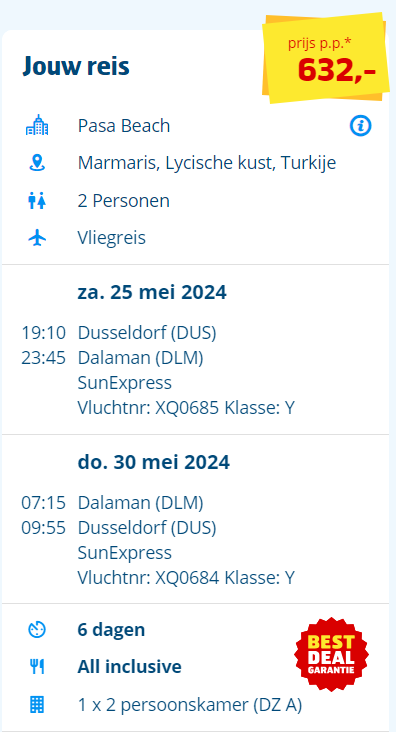Viewport: 396px width, 732px height.
Task: Click the All inclusive board label
Action: pos(129,666)
